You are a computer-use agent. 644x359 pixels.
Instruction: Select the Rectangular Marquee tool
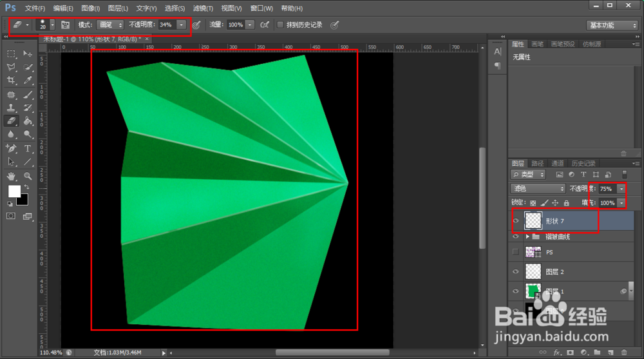[11, 54]
